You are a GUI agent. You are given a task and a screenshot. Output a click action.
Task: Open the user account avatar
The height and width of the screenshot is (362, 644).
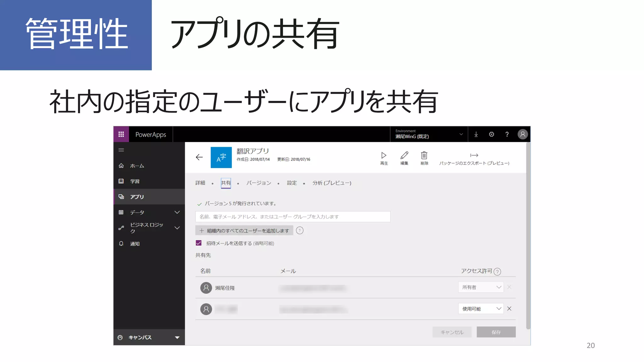(523, 134)
